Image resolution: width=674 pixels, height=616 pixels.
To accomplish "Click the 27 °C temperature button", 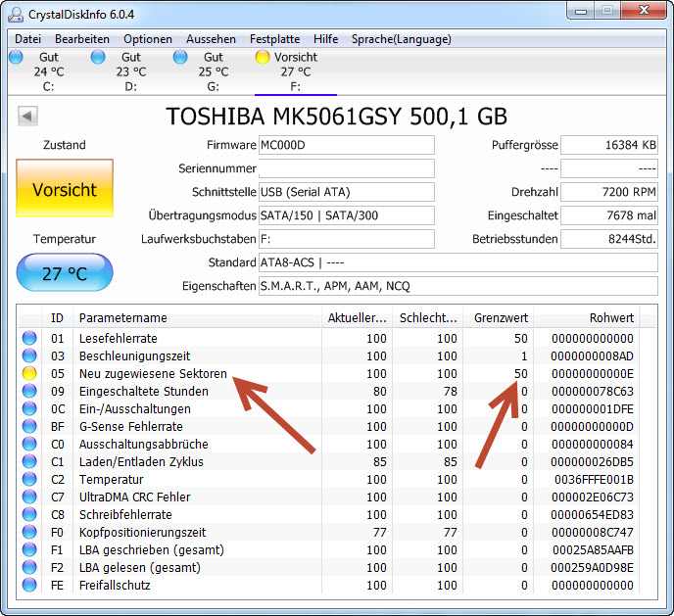I will [65, 273].
